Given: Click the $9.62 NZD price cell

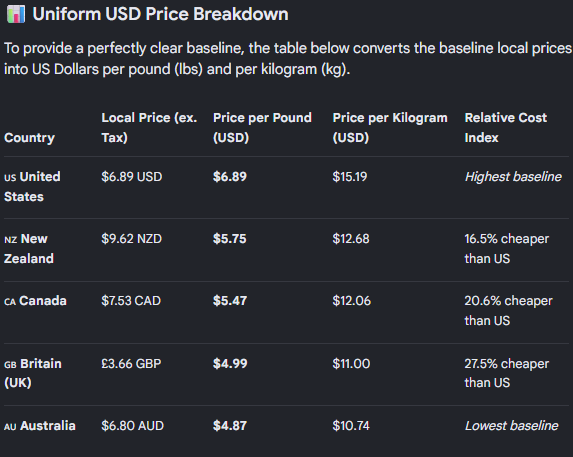Looking at the screenshot, I should click(132, 239).
